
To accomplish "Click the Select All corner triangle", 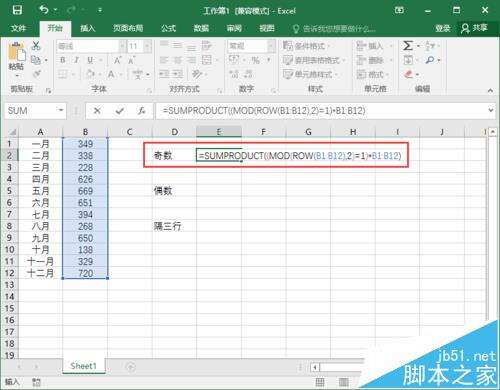I will pos(12,132).
